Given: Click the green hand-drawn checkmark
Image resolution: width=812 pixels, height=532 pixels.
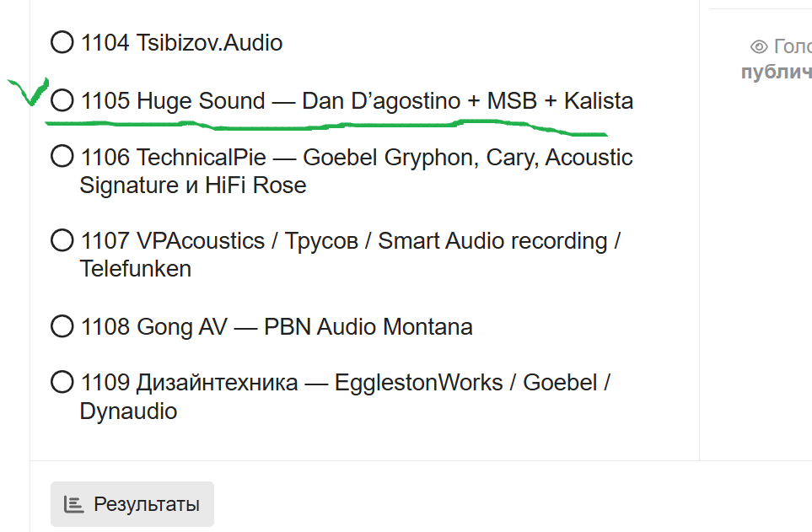Looking at the screenshot, I should pos(28,92).
